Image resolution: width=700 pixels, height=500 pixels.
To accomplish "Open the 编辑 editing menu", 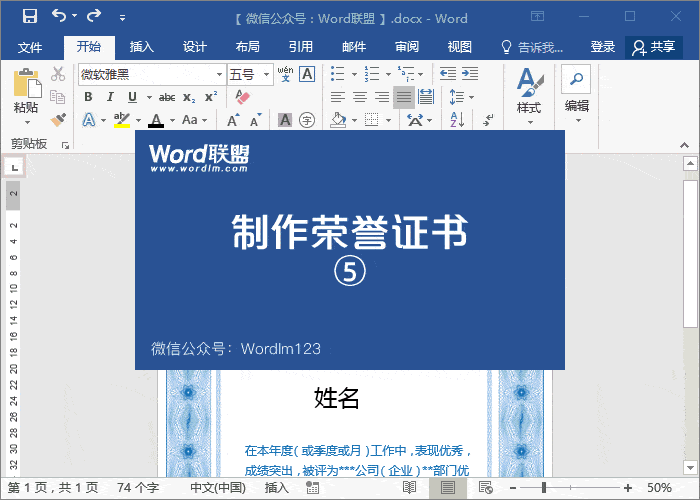I will pyautogui.click(x=576, y=94).
